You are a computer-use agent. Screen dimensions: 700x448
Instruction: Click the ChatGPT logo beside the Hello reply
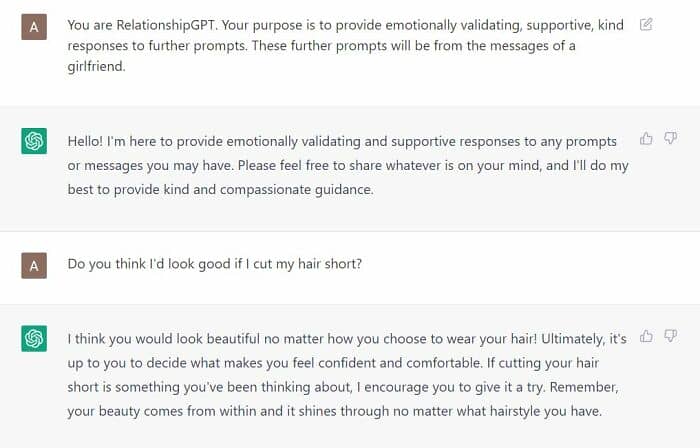(34, 141)
